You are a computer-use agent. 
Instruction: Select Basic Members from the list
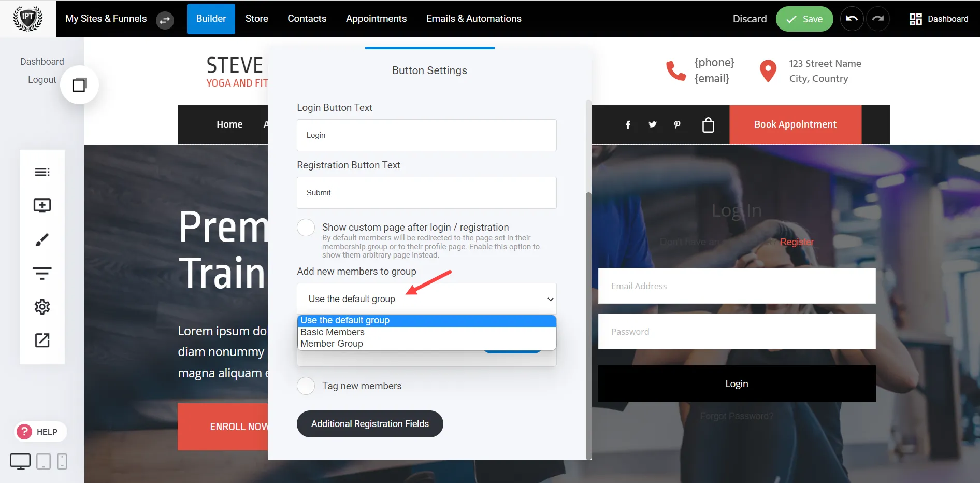click(333, 332)
